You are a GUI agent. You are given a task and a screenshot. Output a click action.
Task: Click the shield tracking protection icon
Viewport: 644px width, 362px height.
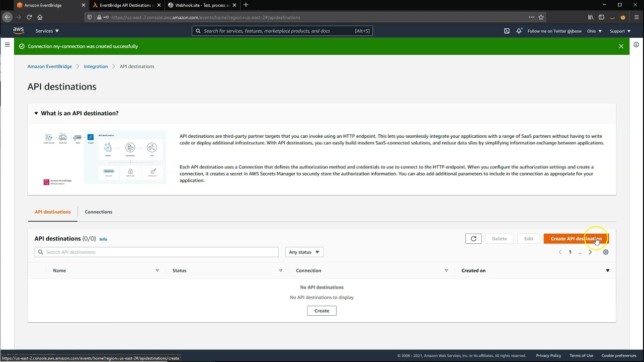click(x=90, y=17)
